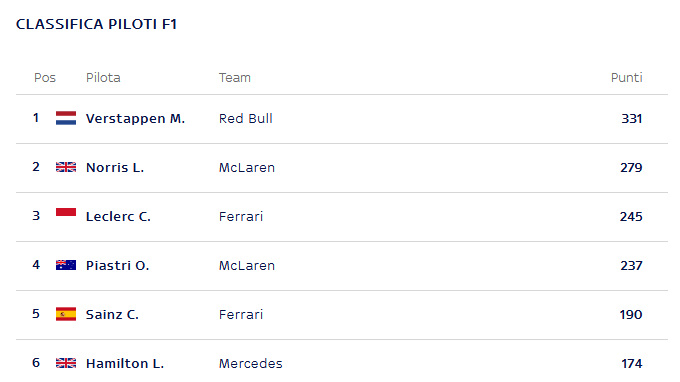Click the British flag next to Norris
The image size is (680, 382).
click(x=66, y=167)
